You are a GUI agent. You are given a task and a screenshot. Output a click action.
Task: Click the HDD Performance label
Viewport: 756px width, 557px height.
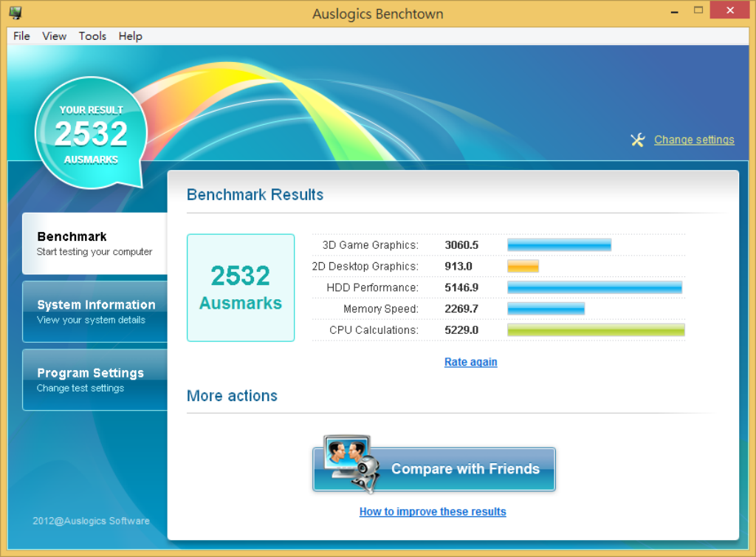pos(372,287)
